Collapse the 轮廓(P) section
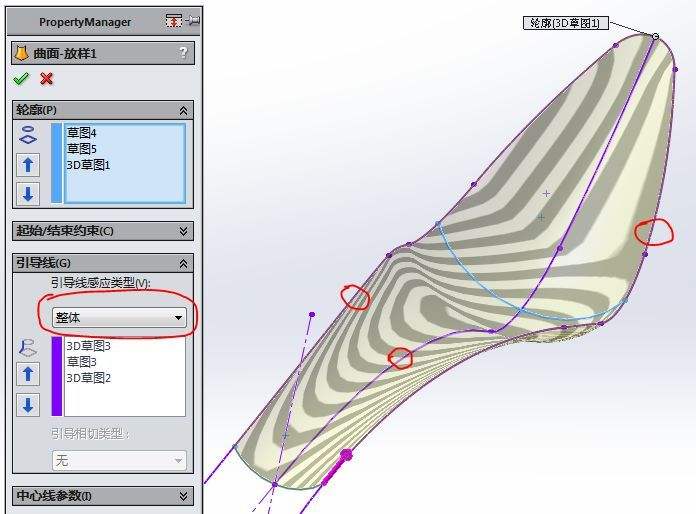Screen dimensions: 696x514 point(183,111)
